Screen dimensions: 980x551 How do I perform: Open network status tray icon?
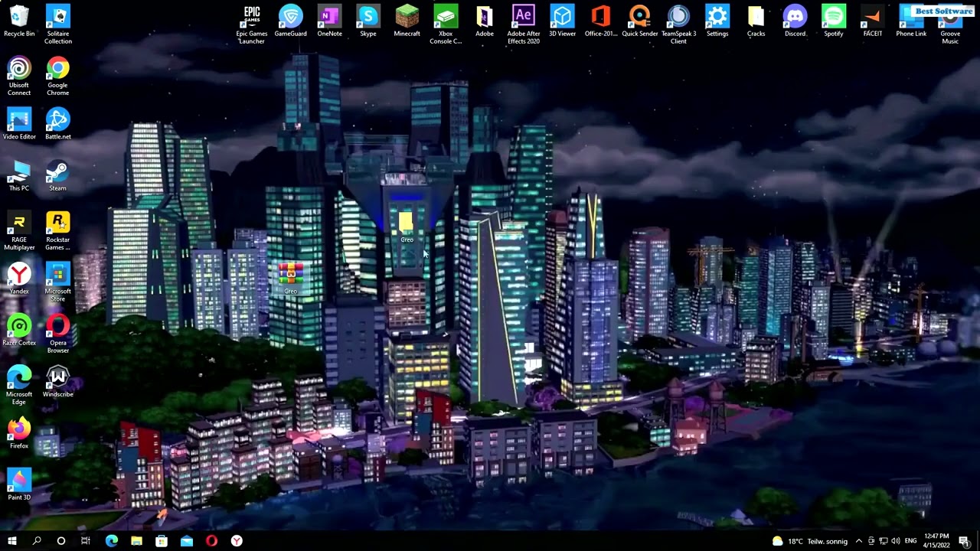pos(884,541)
